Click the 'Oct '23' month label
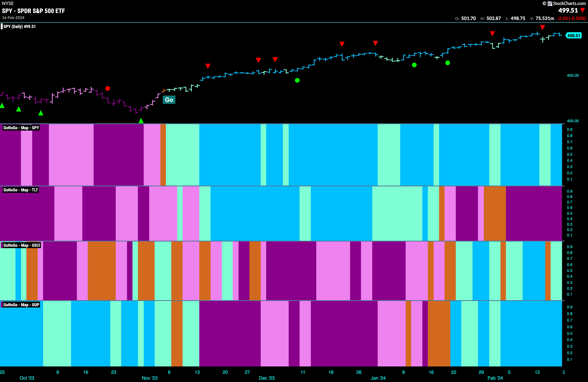This screenshot has height=382, width=588. 27,378
